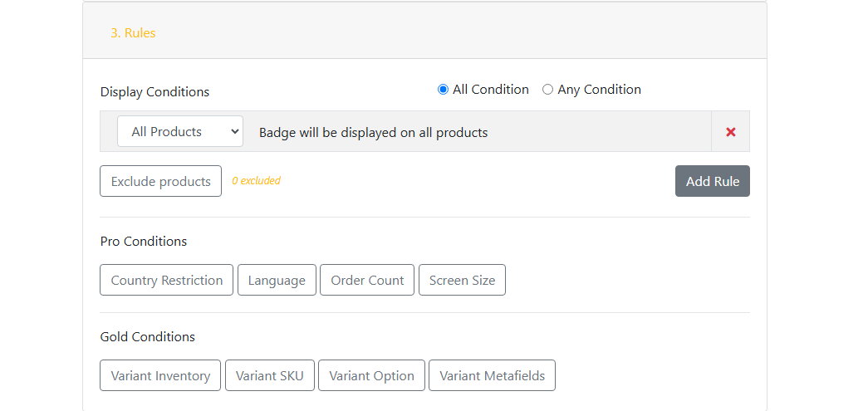The height and width of the screenshot is (411, 868).
Task: Add an Order Count condition
Action: (x=367, y=280)
